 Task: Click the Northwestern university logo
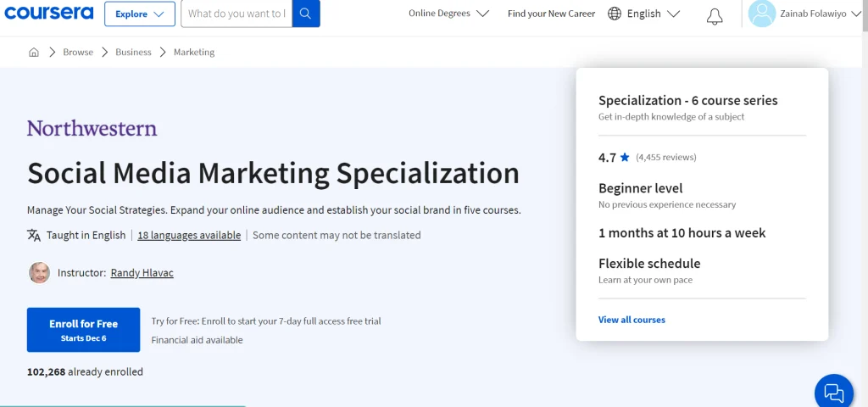[92, 129]
